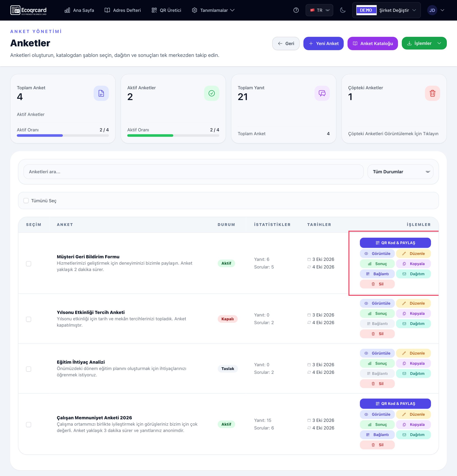The image size is (457, 476).
Task: Click Kopyala for Çalışan Memnuniyet Anketi 2026
Action: coord(413,425)
